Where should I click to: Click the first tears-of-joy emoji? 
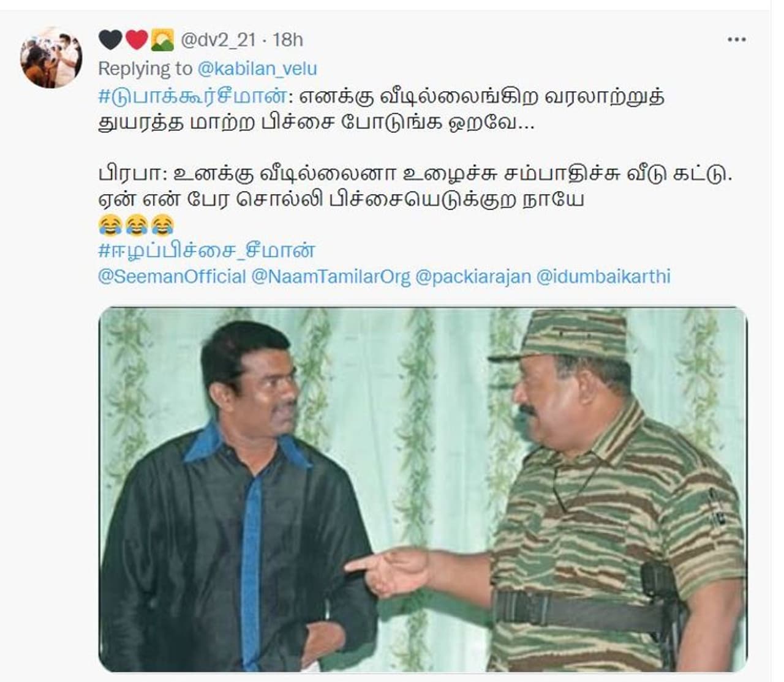(x=110, y=225)
